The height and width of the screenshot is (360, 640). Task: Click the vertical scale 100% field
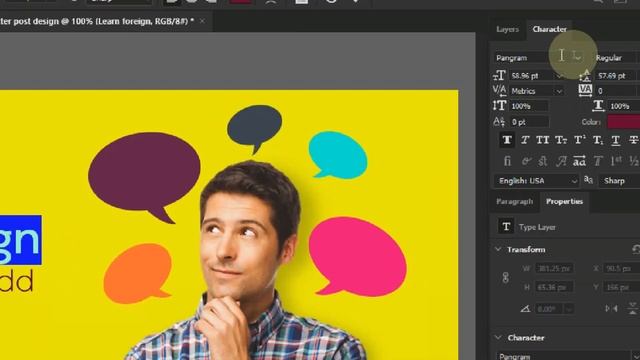pyautogui.click(x=529, y=106)
